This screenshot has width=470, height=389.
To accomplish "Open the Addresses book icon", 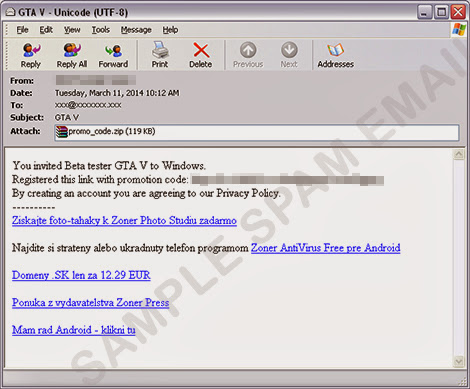I will point(335,55).
